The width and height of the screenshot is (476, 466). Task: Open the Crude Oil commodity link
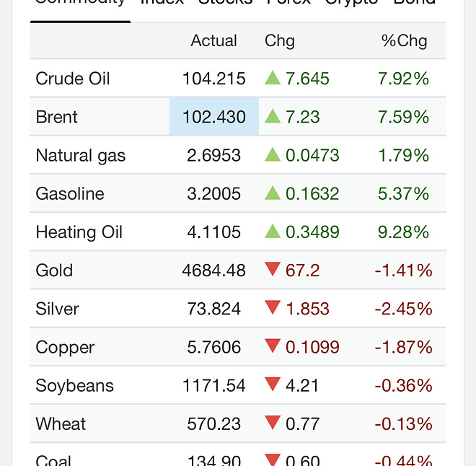73,79
